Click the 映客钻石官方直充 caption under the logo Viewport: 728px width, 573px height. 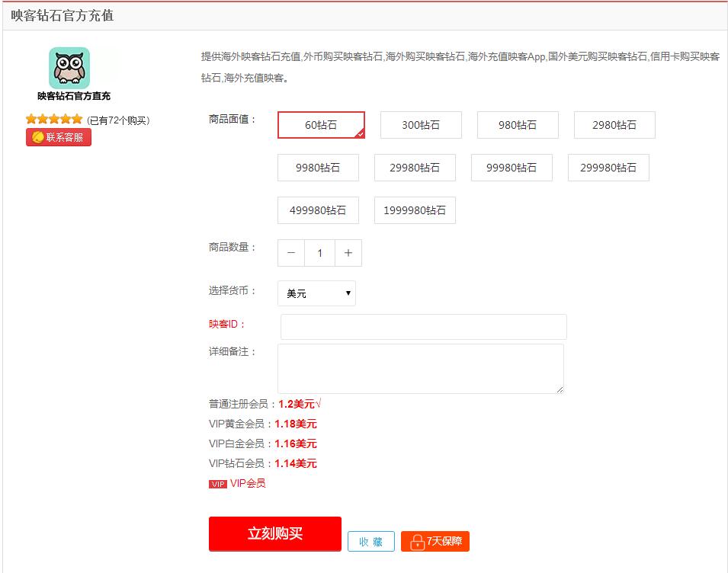74,96
